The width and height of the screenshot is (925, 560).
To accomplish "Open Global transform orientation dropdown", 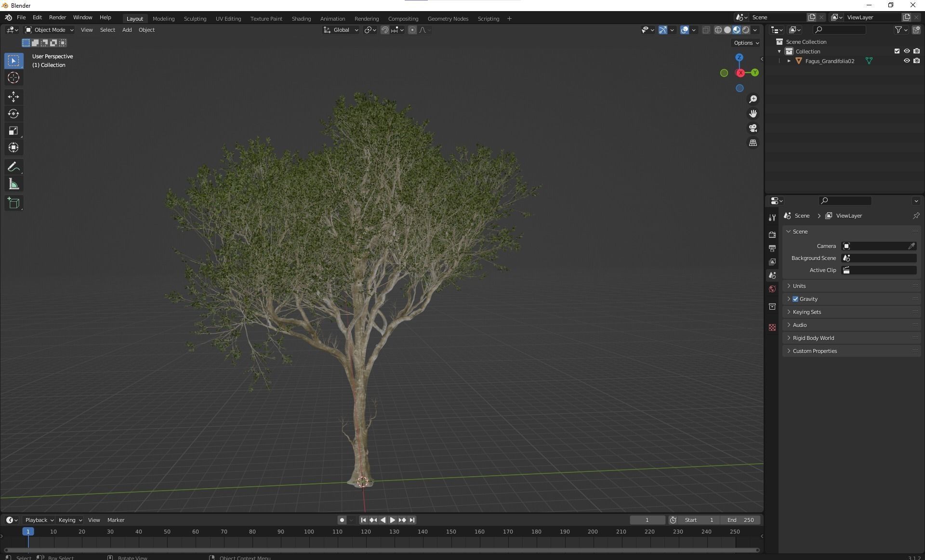I will 341,30.
